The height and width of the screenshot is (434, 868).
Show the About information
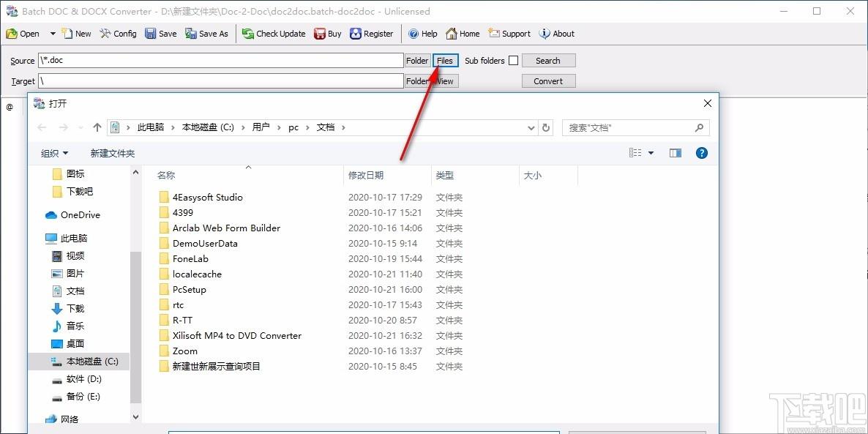557,34
